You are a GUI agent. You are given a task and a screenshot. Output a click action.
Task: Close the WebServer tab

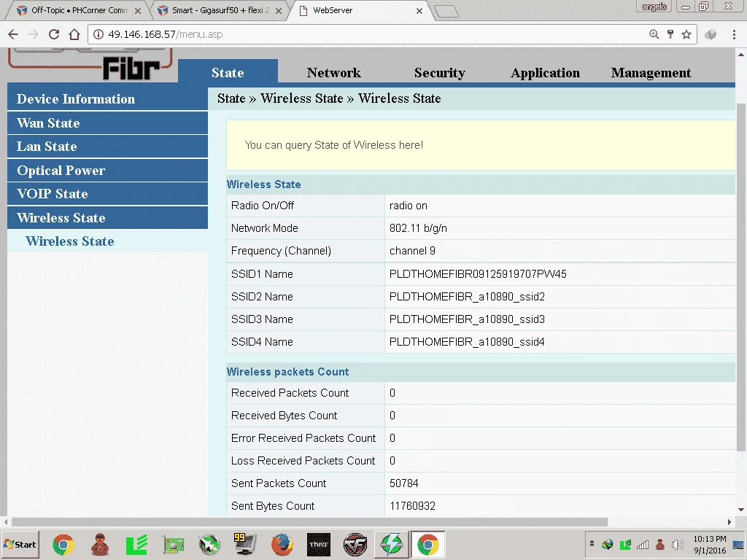[x=419, y=10]
